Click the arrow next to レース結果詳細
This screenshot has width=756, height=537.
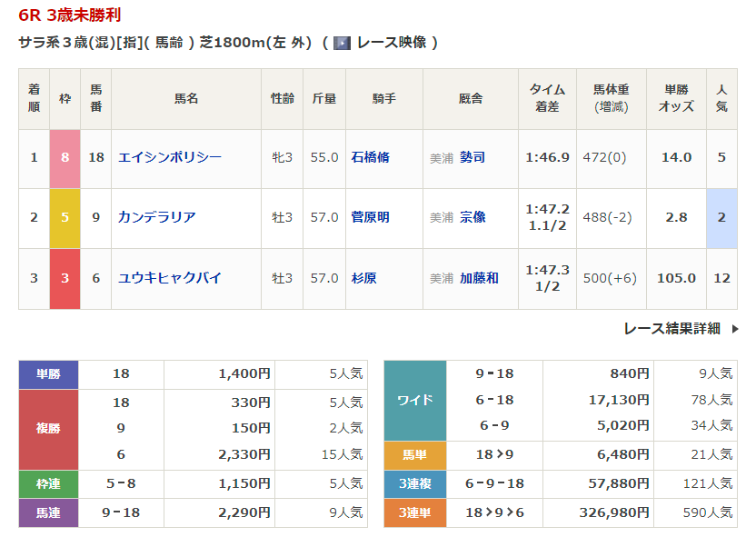(734, 329)
